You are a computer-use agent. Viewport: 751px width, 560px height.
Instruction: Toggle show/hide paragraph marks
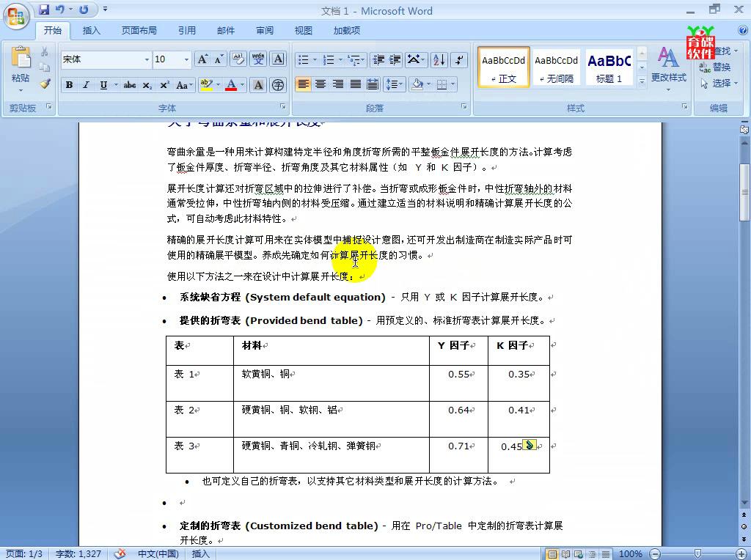click(459, 60)
